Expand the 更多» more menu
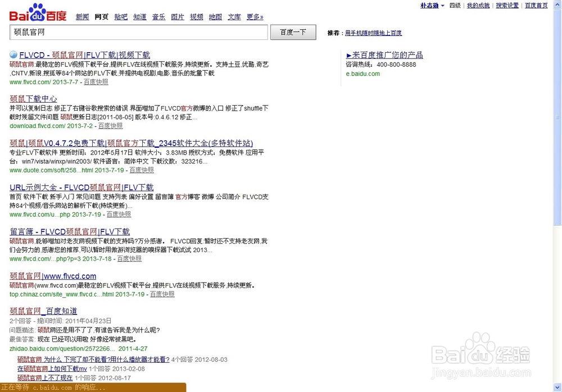 pyautogui.click(x=255, y=17)
